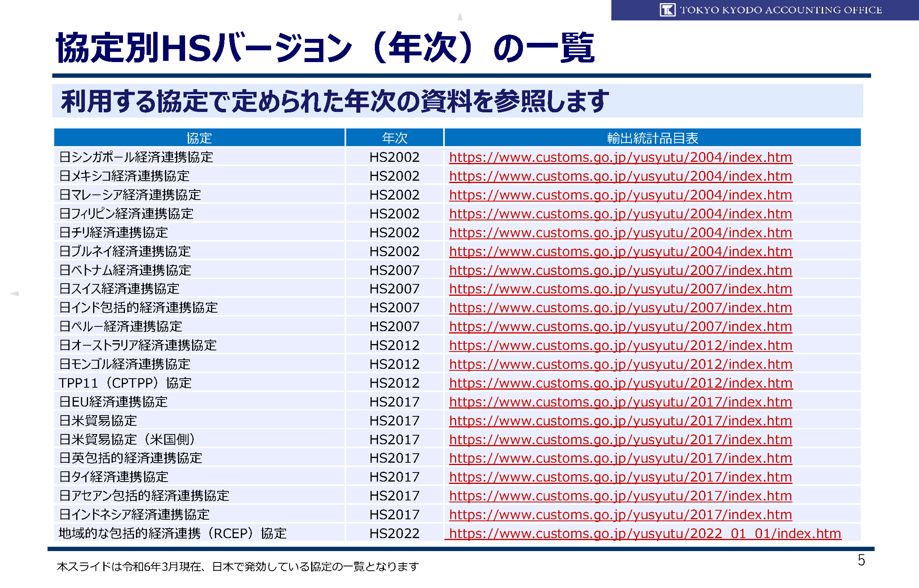Open the 日マレーシア経済連携協定 2004 link

(x=620, y=195)
